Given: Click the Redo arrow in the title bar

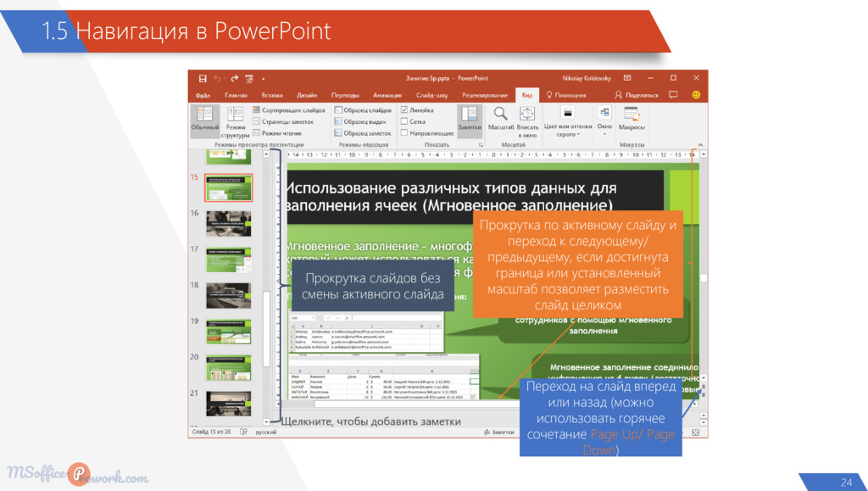Looking at the screenshot, I should coord(234,79).
